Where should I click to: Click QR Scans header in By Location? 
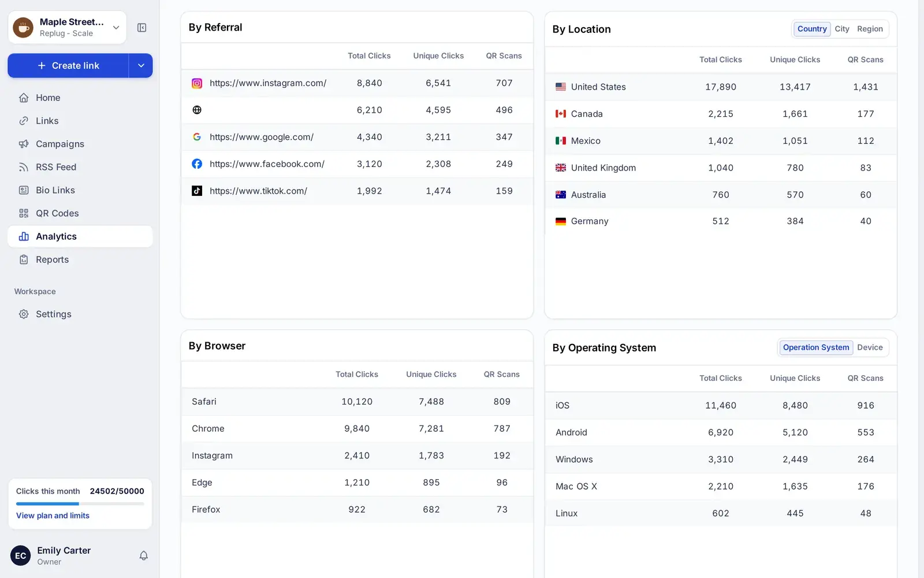[865, 60]
